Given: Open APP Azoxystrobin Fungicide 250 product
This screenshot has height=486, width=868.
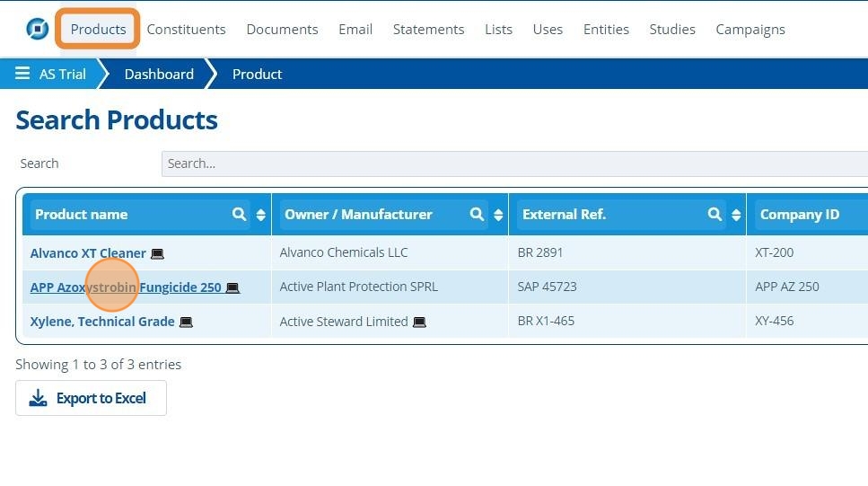Looking at the screenshot, I should (x=126, y=287).
